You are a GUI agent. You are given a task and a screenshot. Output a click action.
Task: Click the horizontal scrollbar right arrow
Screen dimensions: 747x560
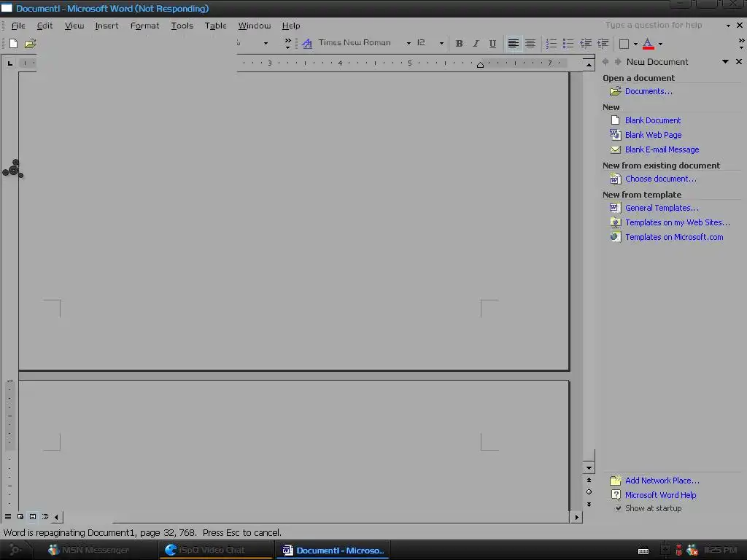coord(577,517)
